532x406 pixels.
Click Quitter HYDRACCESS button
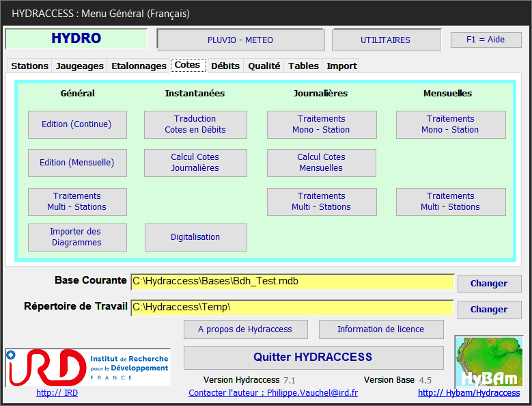click(313, 357)
